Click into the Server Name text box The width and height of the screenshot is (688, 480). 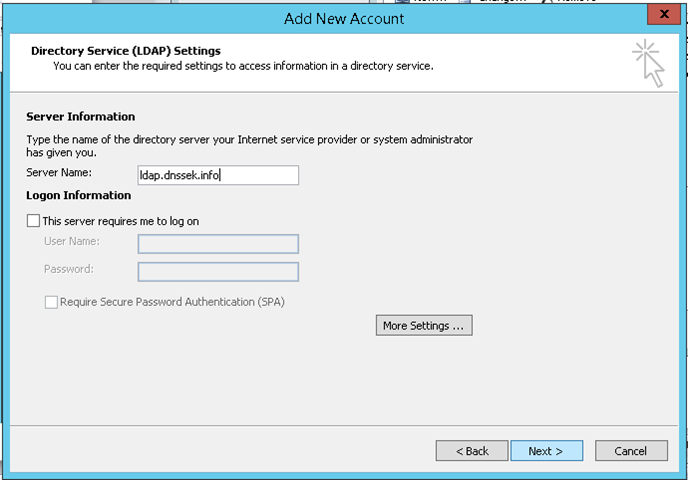[218, 175]
